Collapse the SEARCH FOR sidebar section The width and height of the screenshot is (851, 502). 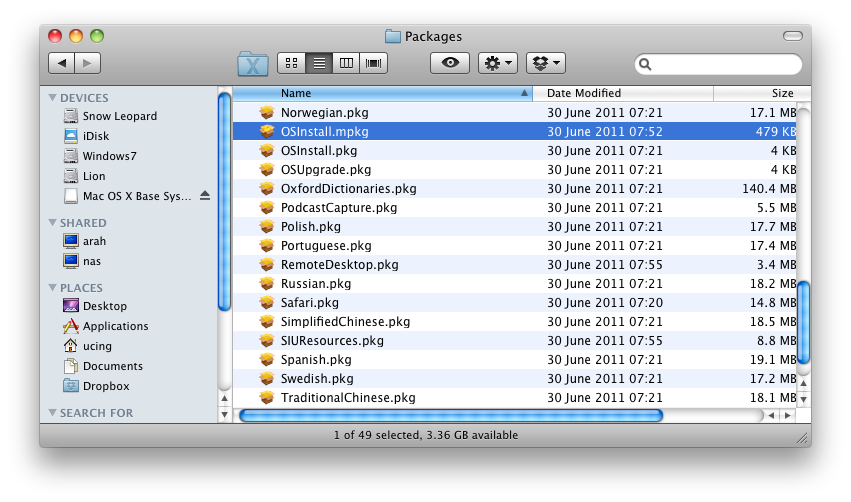coord(52,412)
